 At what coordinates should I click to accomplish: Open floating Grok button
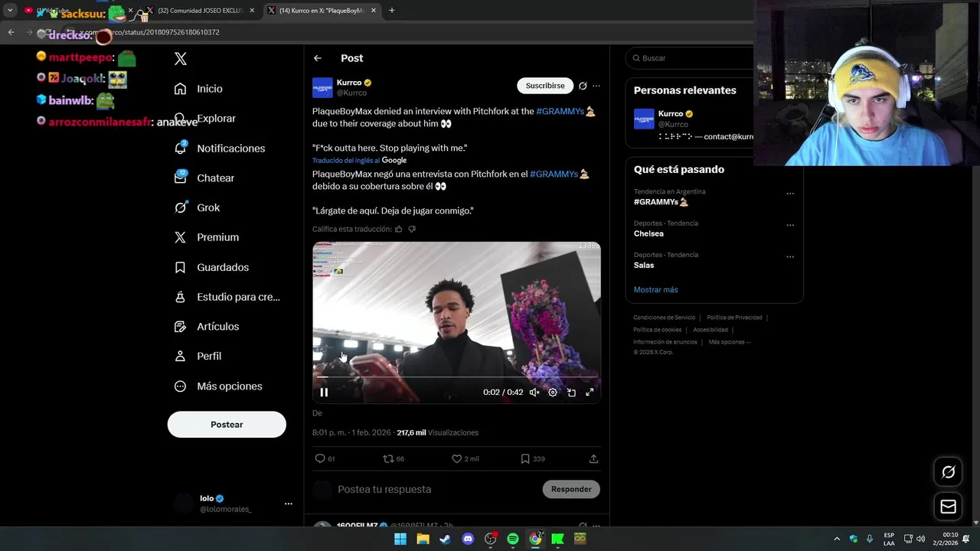pos(948,472)
